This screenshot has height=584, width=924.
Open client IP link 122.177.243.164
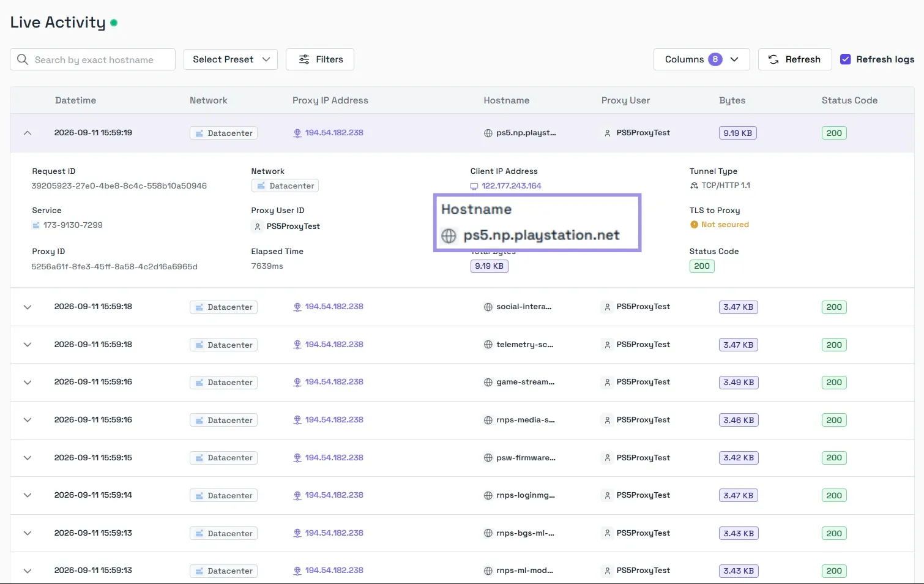pos(512,185)
